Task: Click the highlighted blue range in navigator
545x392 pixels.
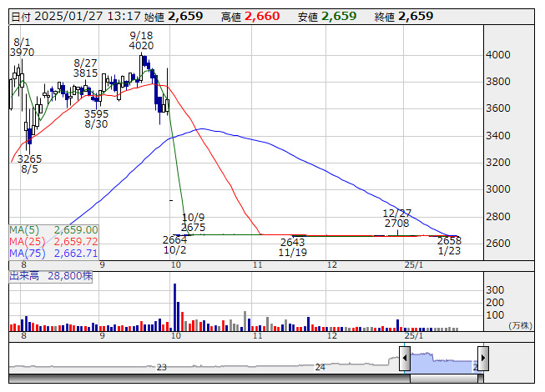Action: pyautogui.click(x=443, y=362)
